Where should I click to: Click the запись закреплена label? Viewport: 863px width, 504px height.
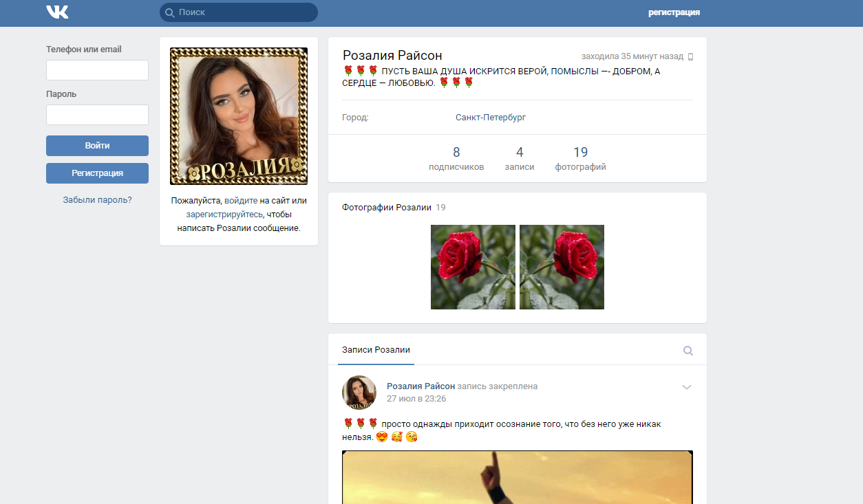pos(498,386)
